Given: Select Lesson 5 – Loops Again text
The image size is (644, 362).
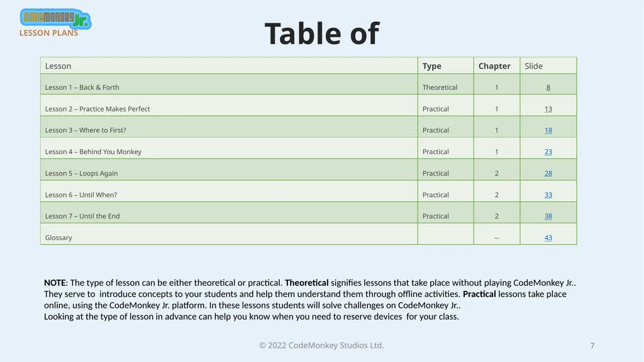Looking at the screenshot, I should tap(81, 174).
